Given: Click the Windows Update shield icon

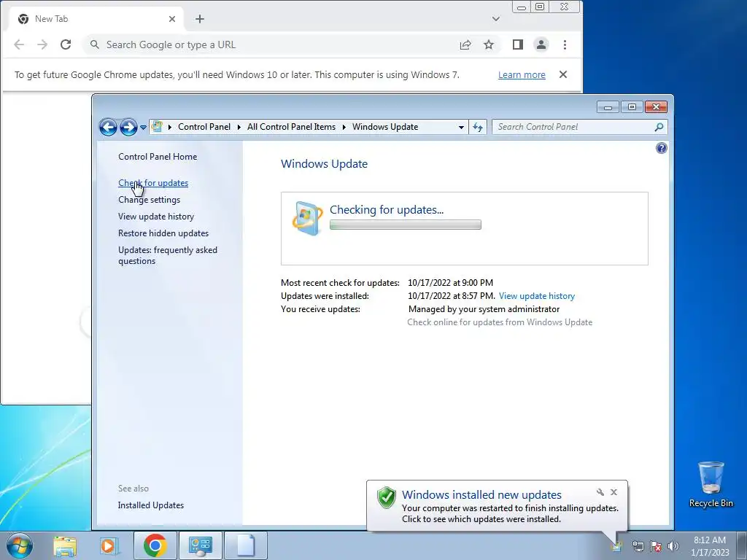Looking at the screenshot, I should coord(307,218).
